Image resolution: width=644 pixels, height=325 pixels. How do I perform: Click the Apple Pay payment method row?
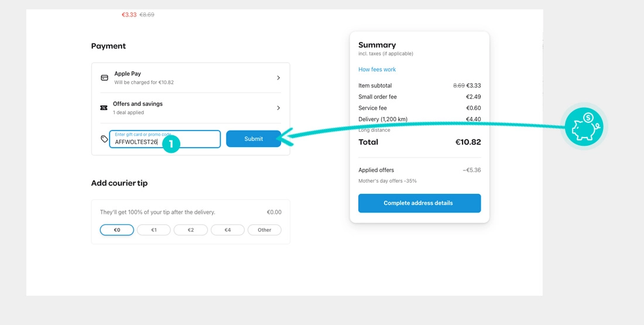click(x=191, y=78)
